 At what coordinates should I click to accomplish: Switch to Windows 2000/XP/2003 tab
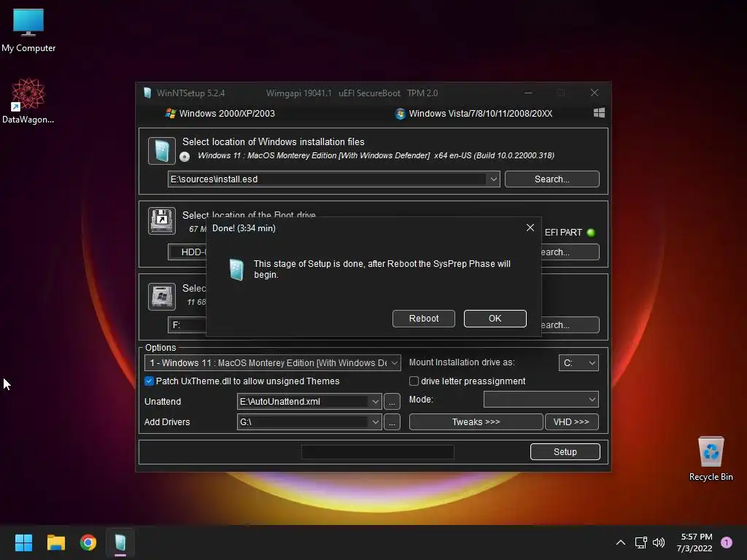pyautogui.click(x=220, y=113)
